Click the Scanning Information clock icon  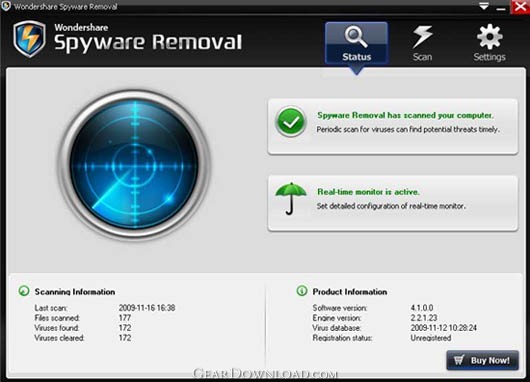[24, 291]
